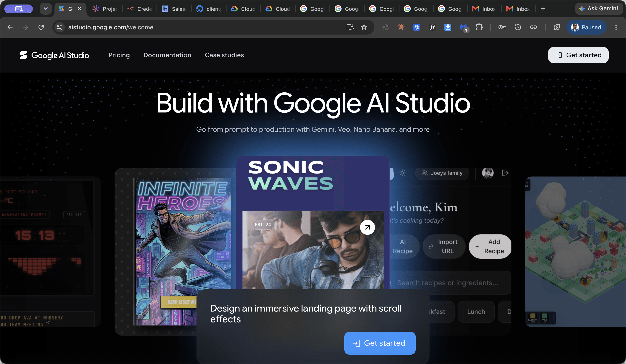Viewport: 626px width, 364px height.
Task: Click the Ask Gemini button
Action: coord(599,9)
